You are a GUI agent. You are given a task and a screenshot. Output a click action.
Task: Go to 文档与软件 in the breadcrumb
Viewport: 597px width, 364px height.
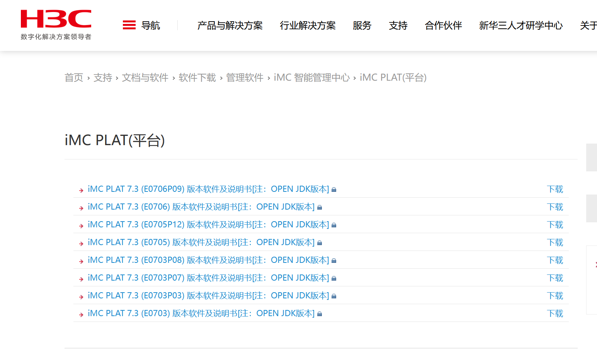(145, 78)
